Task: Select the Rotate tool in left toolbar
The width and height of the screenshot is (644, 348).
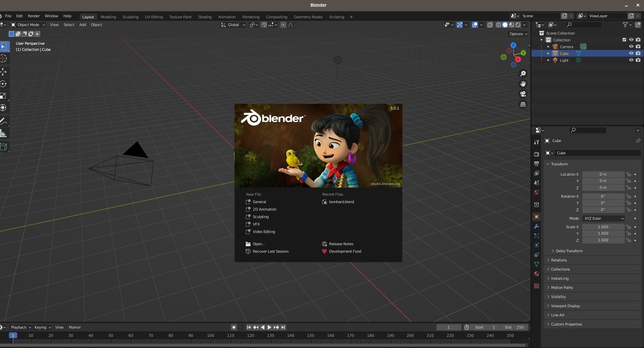Action: click(x=3, y=84)
